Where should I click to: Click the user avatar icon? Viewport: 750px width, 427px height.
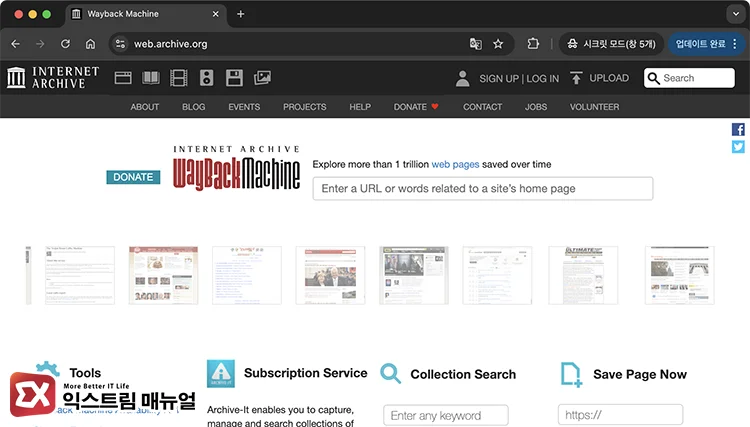point(463,78)
